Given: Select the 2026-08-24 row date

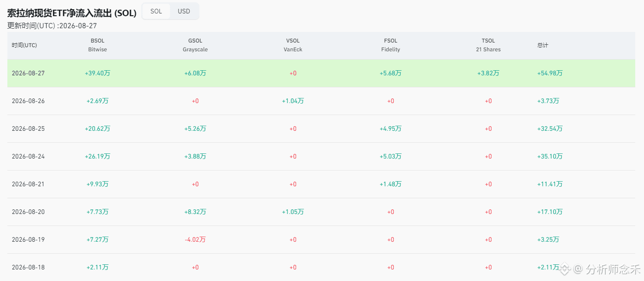Looking at the screenshot, I should pos(28,156).
